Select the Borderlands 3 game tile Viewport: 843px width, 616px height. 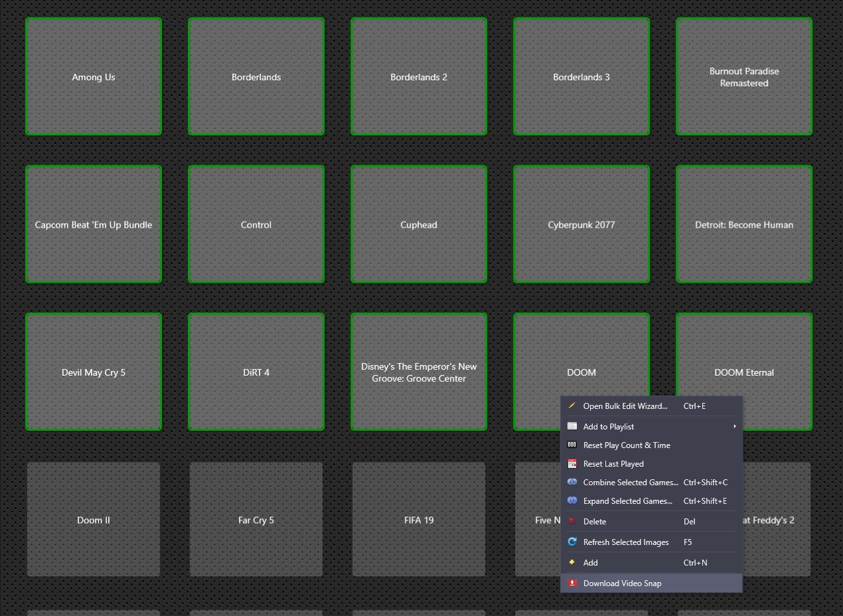tap(581, 76)
